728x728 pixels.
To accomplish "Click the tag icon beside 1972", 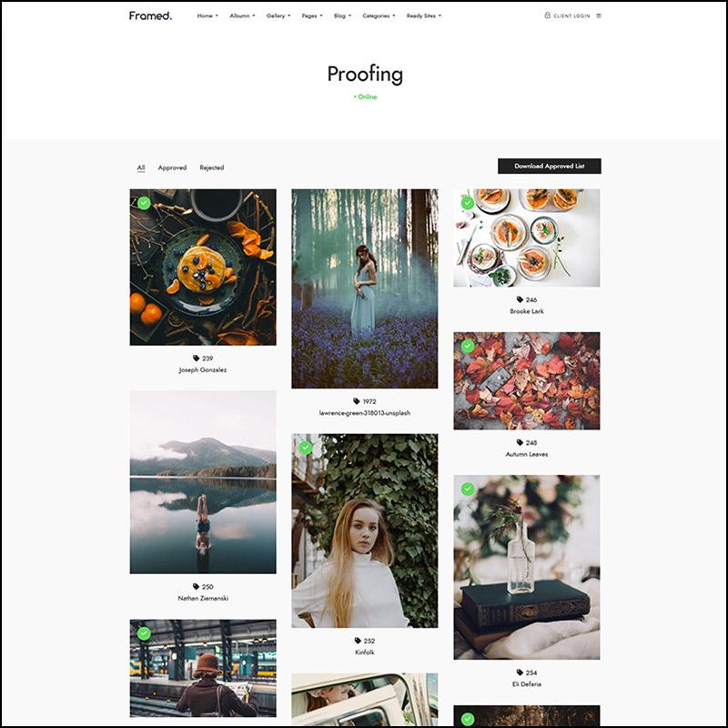I will click(x=356, y=401).
